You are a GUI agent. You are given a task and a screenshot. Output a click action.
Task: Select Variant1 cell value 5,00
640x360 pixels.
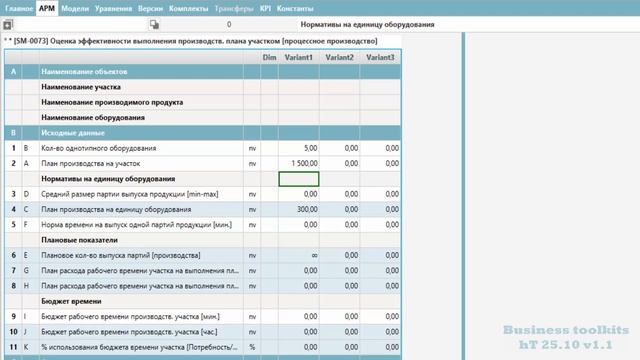(x=299, y=148)
